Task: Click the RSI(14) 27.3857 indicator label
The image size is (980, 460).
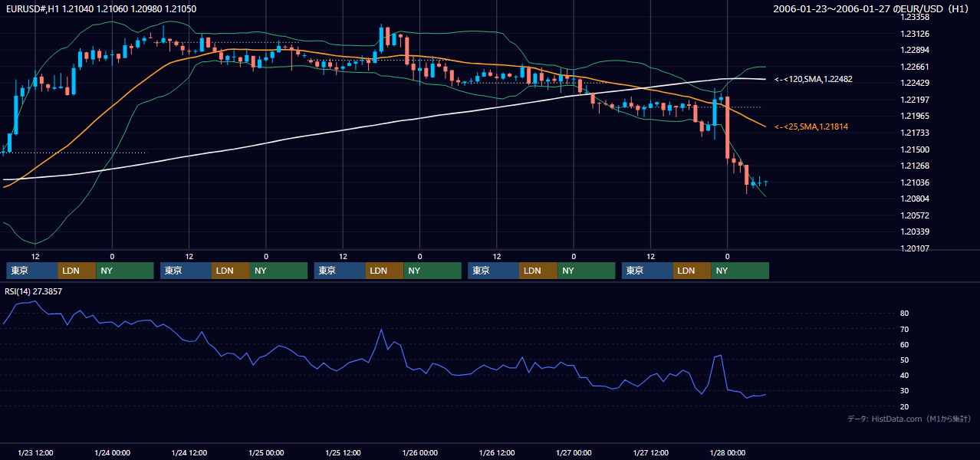Action: pyautogui.click(x=34, y=291)
